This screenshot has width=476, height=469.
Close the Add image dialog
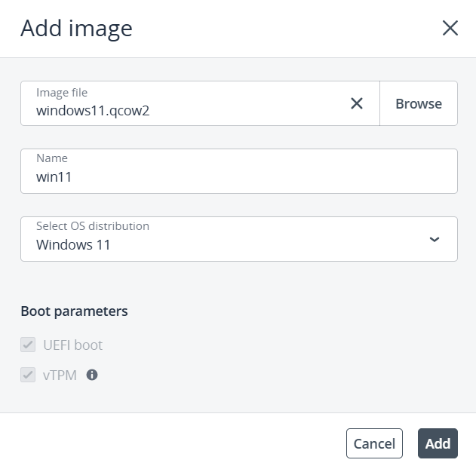coord(450,28)
